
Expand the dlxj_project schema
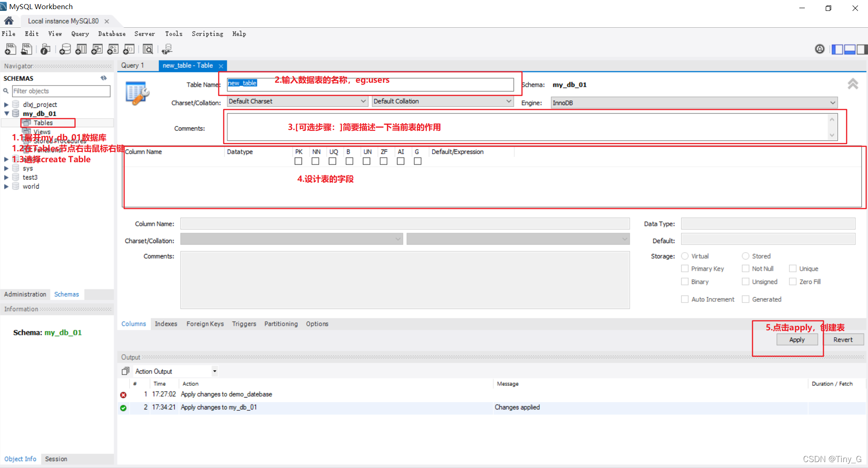coord(6,105)
